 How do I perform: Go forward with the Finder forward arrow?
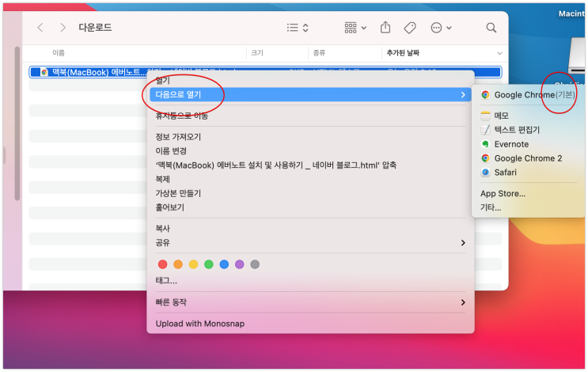63,28
